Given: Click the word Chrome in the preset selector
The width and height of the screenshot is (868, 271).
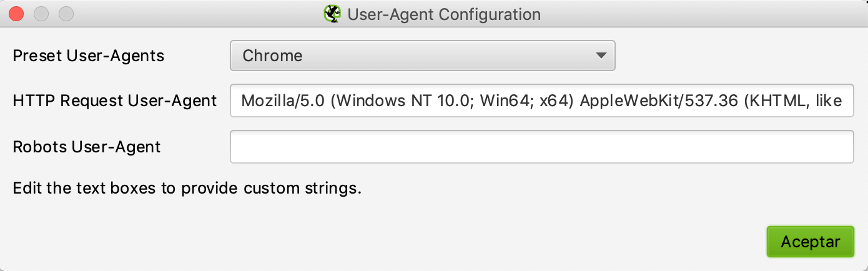Looking at the screenshot, I should (272, 56).
